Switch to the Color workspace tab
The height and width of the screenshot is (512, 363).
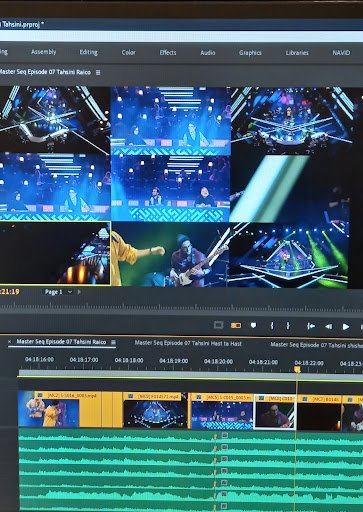(x=128, y=52)
